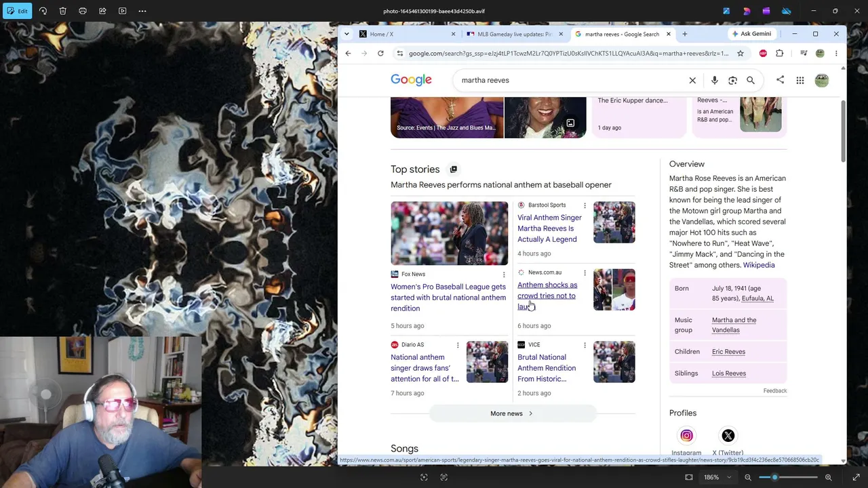Open 'Anthem shocks as crowd tries' link

tap(547, 296)
